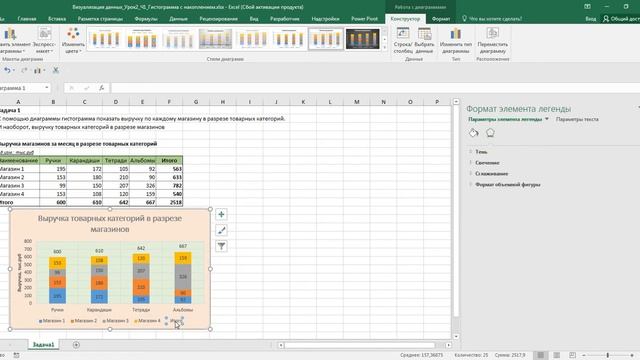Click the fx insert function icon
The height and width of the screenshot is (360, 640).
102,88
